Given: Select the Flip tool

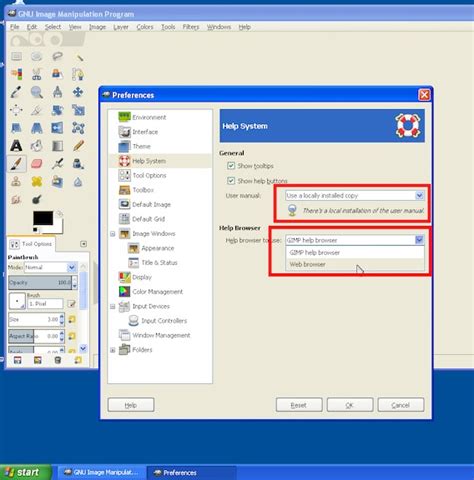Looking at the screenshot, I should pos(57,128).
